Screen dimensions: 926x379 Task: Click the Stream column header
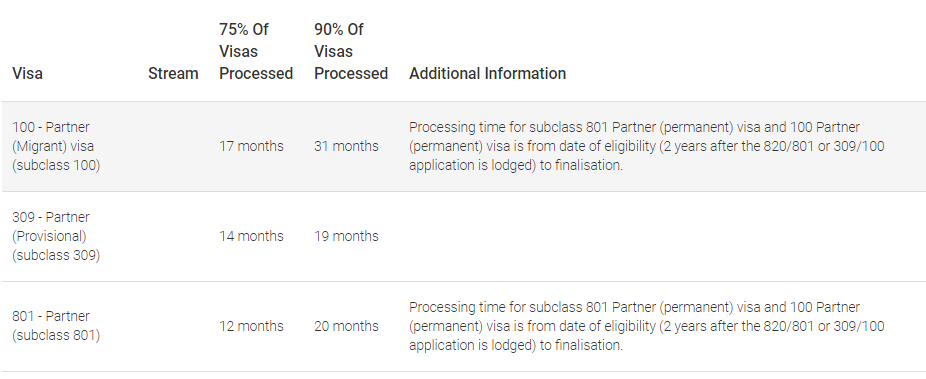click(173, 74)
